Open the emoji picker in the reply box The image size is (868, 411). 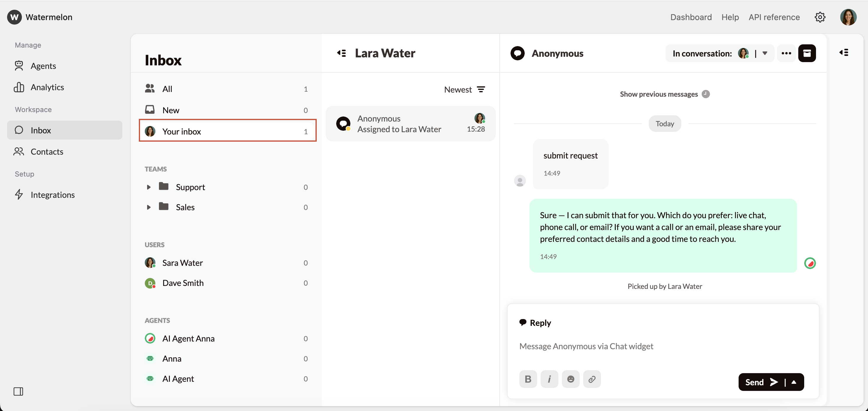[570, 379]
